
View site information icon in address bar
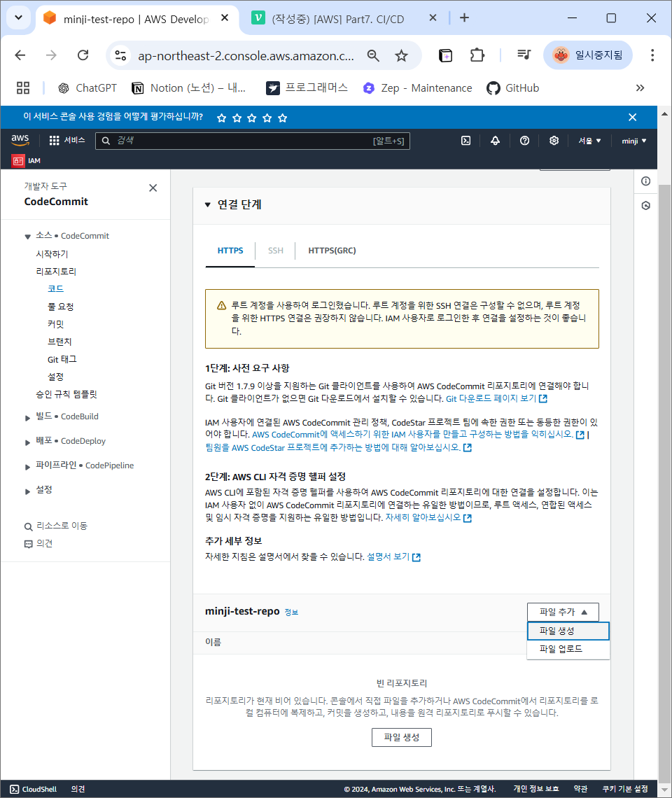click(120, 55)
